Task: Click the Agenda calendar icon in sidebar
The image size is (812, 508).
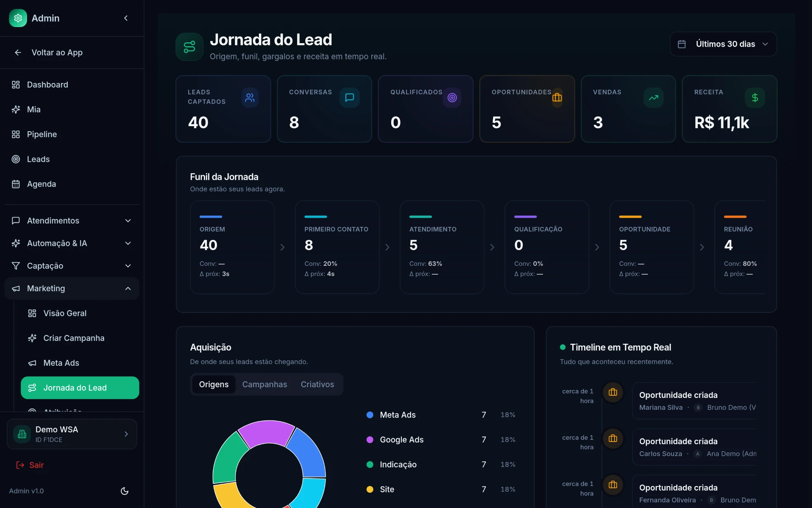Action: [x=16, y=184]
